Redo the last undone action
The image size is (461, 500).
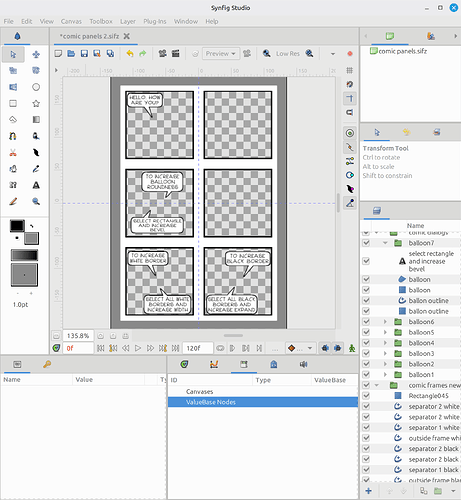click(x=143, y=53)
